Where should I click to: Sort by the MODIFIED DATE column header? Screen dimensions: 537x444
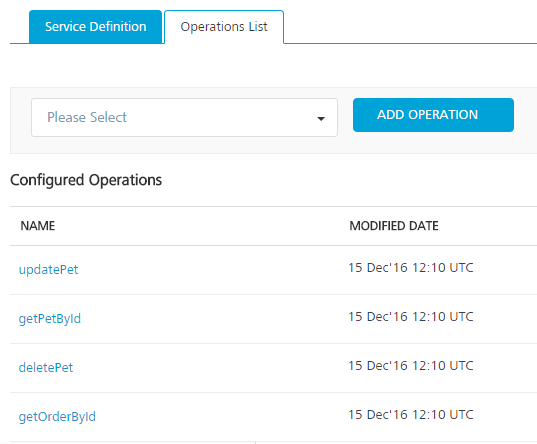click(394, 226)
